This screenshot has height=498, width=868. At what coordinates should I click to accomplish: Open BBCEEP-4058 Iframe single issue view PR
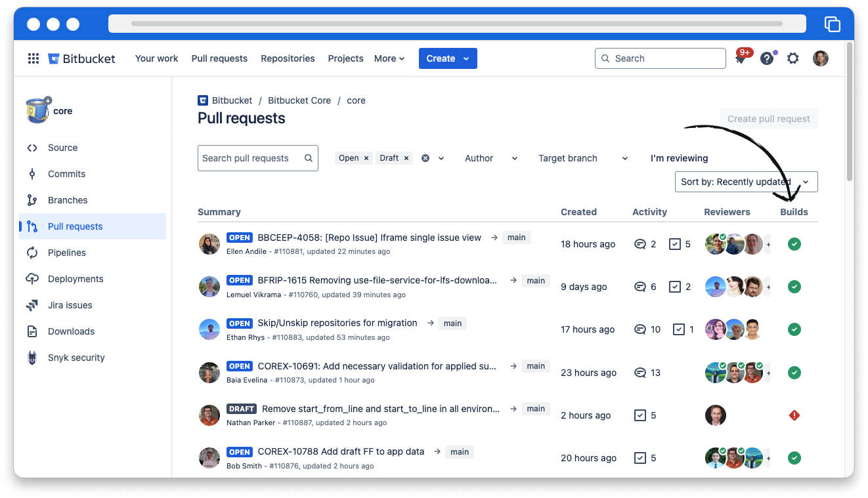click(x=369, y=238)
